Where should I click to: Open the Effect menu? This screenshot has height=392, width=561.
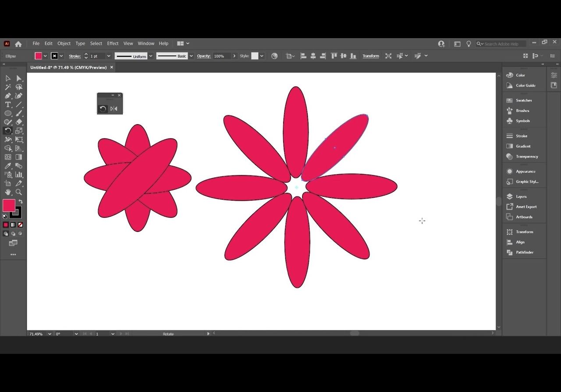pyautogui.click(x=113, y=44)
